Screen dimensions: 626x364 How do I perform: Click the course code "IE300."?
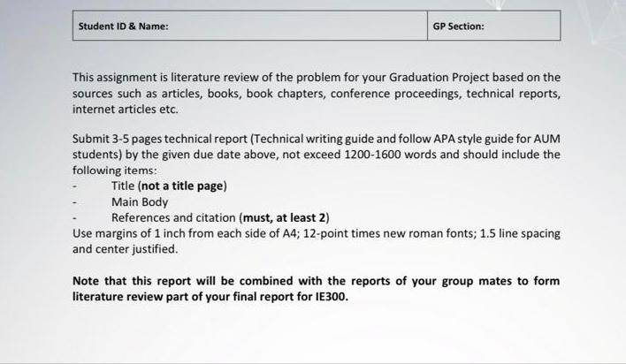click(x=332, y=297)
